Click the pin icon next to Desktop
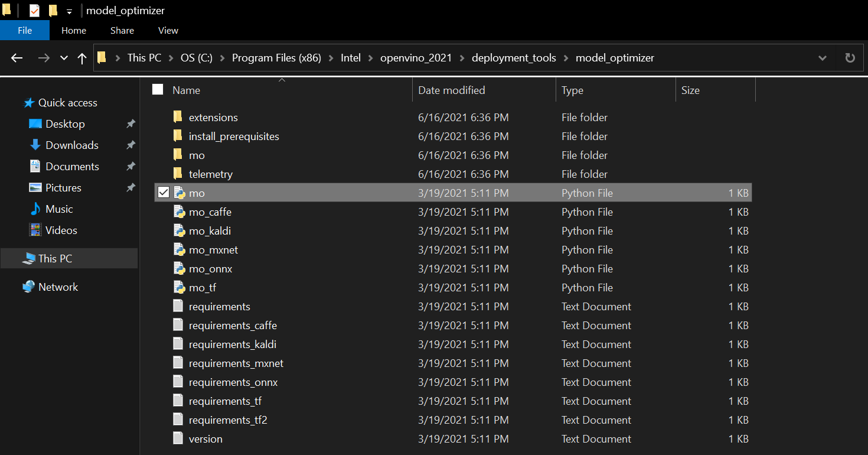The image size is (868, 455). (x=130, y=124)
